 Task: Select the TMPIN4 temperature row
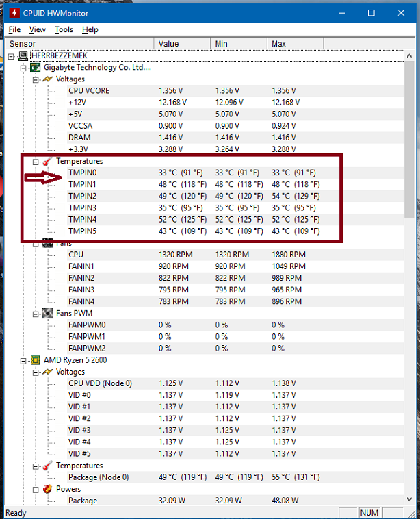click(235, 220)
